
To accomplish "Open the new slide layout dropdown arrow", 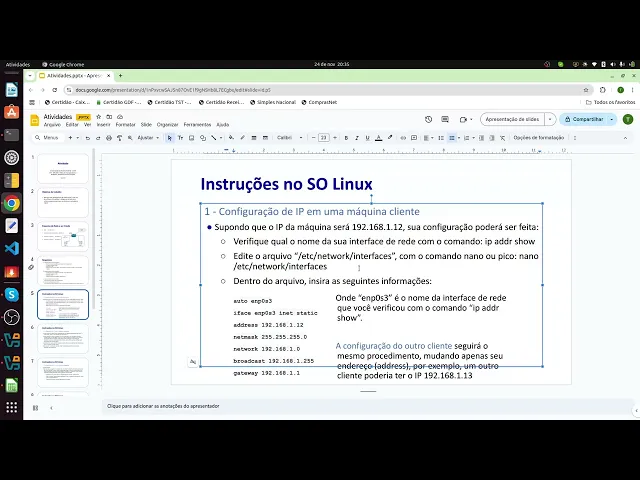I will point(78,138).
